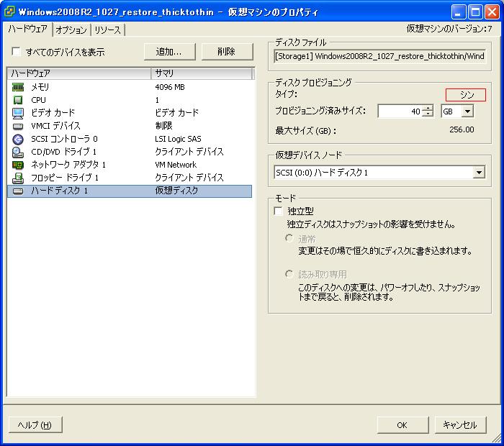Click the シン provisioning type value
Image resolution: width=504 pixels, height=446 pixels.
(466, 95)
